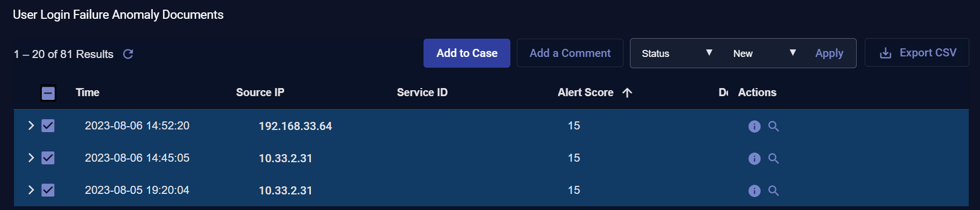Open the Status field dropdown
The height and width of the screenshot is (210, 980).
tap(677, 53)
